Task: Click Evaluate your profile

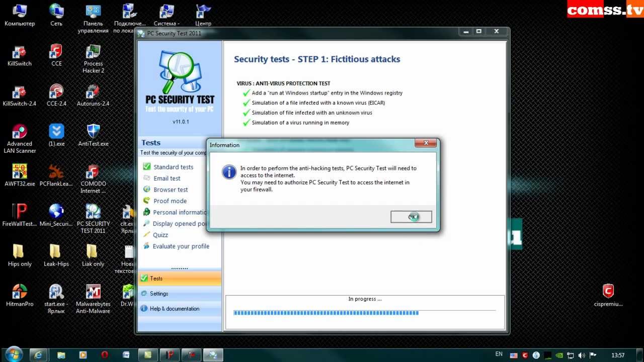Action: [x=181, y=246]
